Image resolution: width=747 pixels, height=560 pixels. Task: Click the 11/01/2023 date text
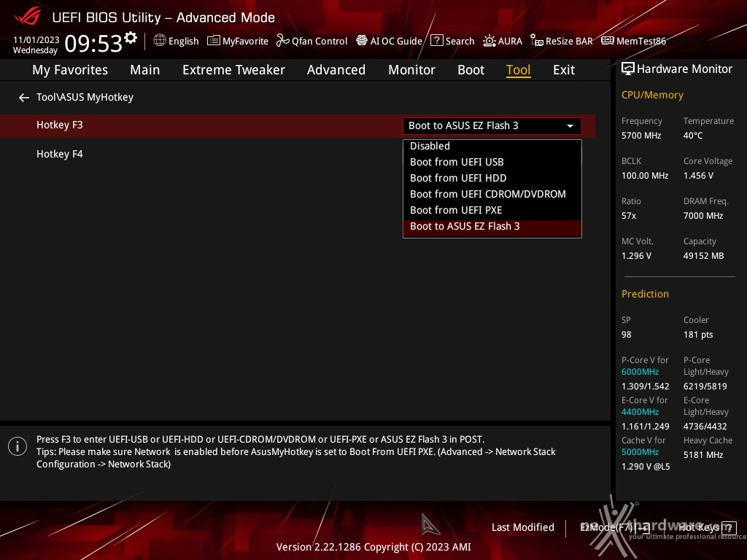36,39
